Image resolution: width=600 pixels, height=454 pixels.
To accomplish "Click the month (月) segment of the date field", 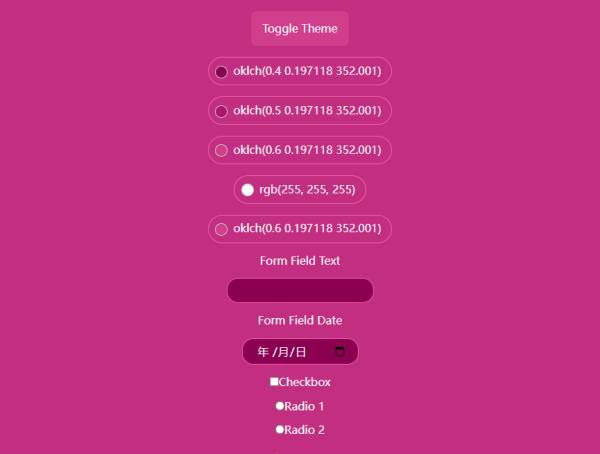I will click(283, 352).
